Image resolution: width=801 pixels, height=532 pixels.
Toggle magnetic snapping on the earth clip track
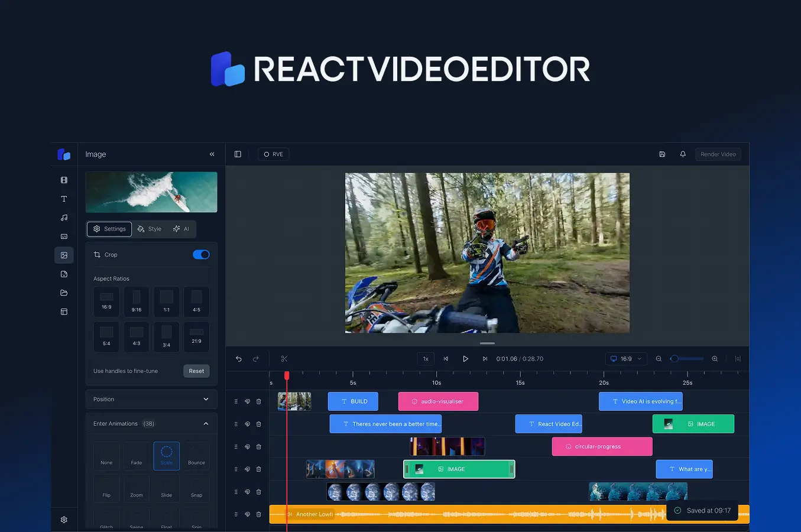[x=247, y=492]
